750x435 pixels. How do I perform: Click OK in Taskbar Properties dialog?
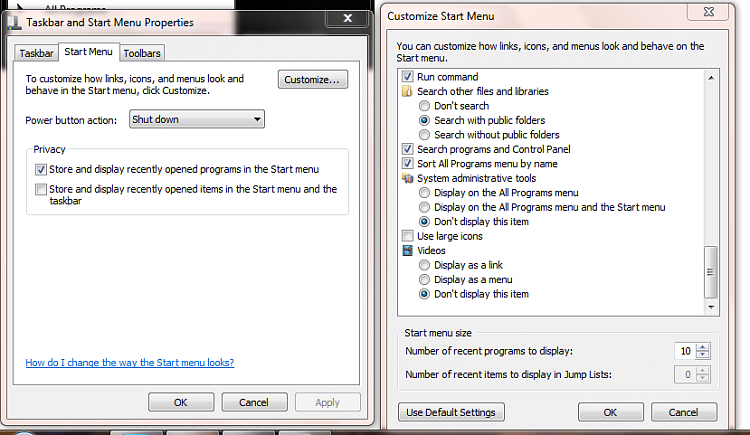click(x=181, y=402)
